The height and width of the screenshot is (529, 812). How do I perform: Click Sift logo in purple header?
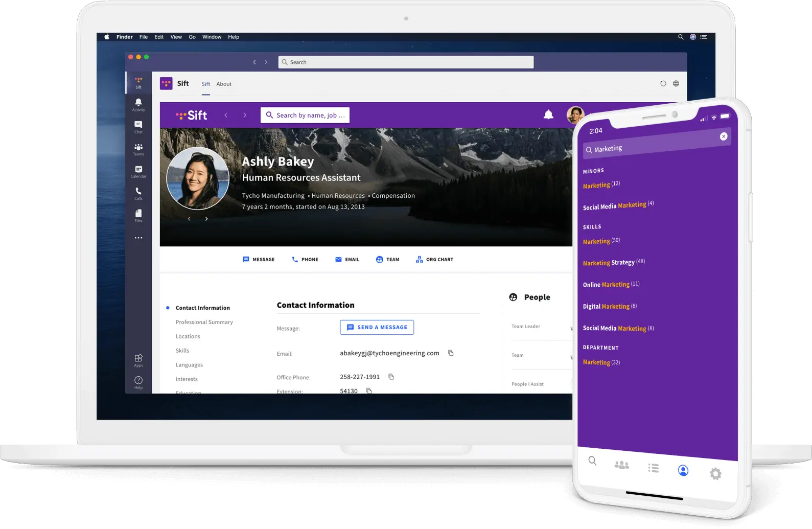191,116
